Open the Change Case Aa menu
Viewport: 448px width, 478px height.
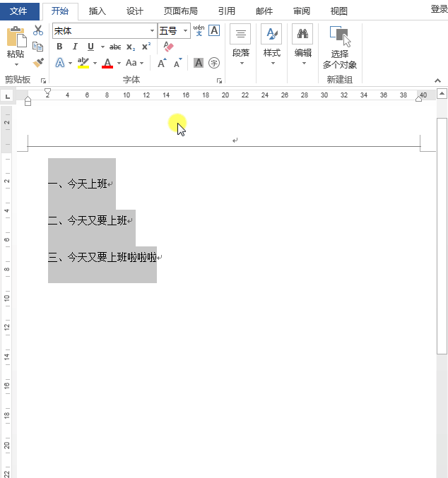coord(131,63)
